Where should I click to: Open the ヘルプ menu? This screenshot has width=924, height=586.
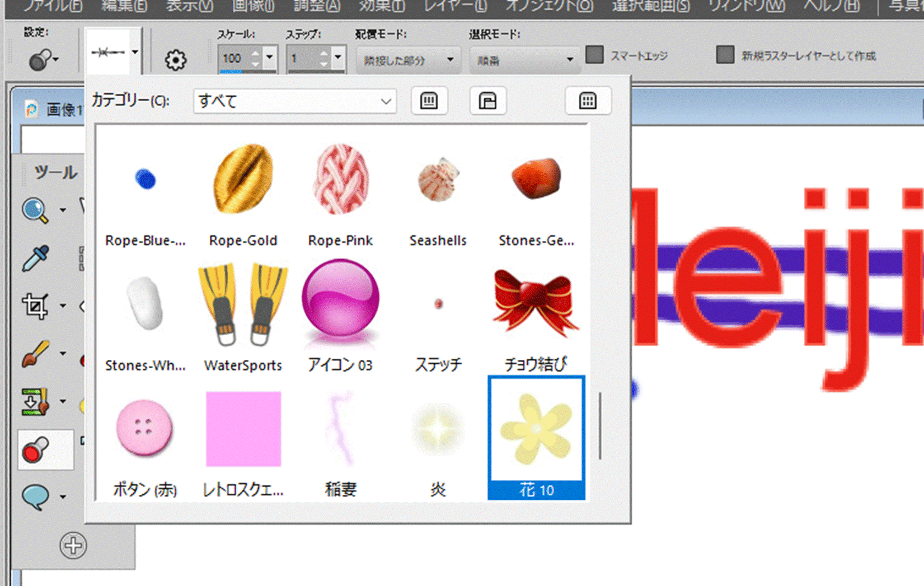tap(831, 6)
